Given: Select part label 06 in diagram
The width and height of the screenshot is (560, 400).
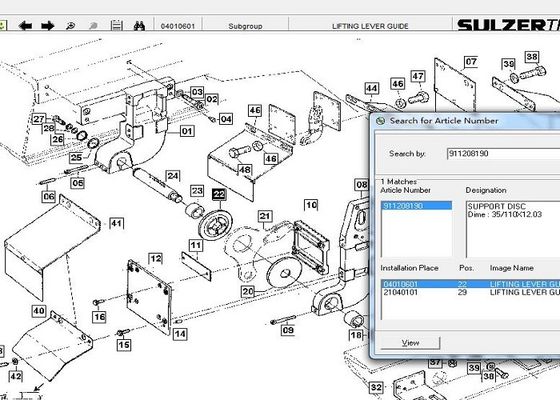Looking at the screenshot, I should point(49,196).
